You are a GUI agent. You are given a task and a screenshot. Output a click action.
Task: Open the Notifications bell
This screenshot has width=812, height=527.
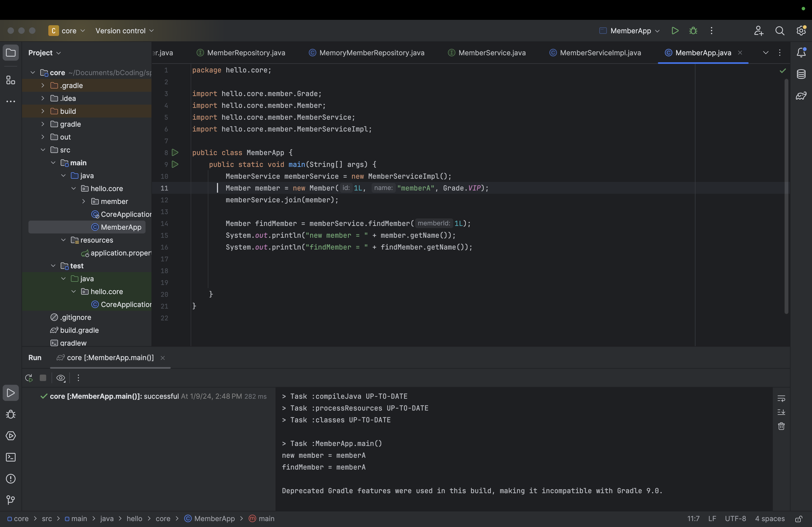pos(801,53)
